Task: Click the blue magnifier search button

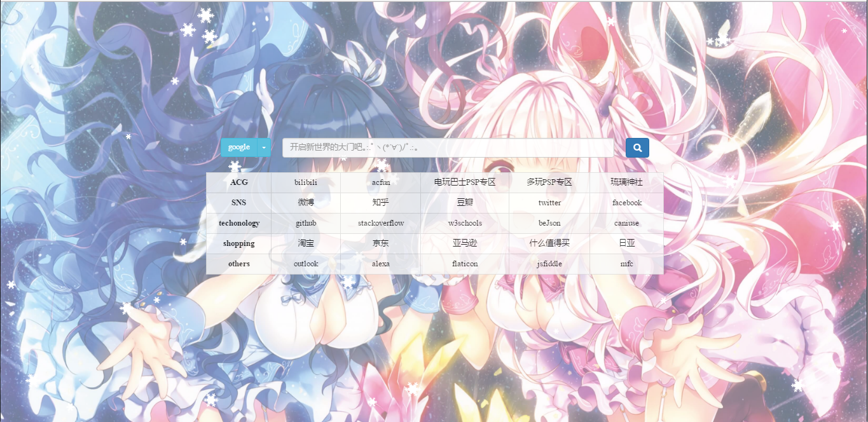Action: tap(637, 147)
